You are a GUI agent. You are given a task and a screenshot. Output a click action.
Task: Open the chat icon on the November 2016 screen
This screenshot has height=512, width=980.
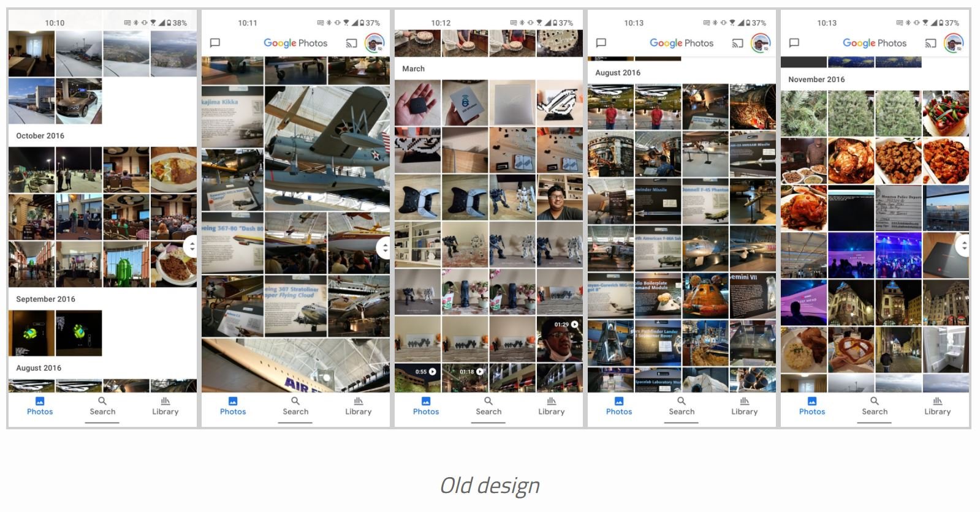coord(794,43)
